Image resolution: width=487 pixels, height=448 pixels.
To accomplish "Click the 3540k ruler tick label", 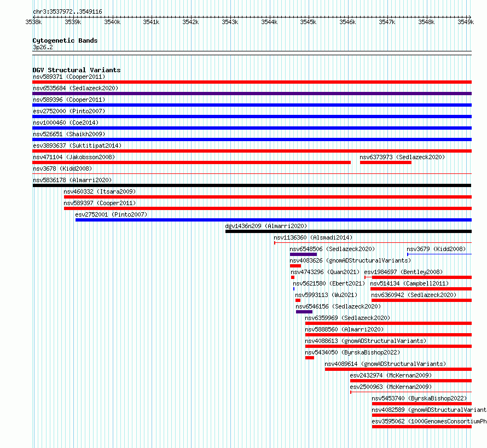I will [112, 22].
